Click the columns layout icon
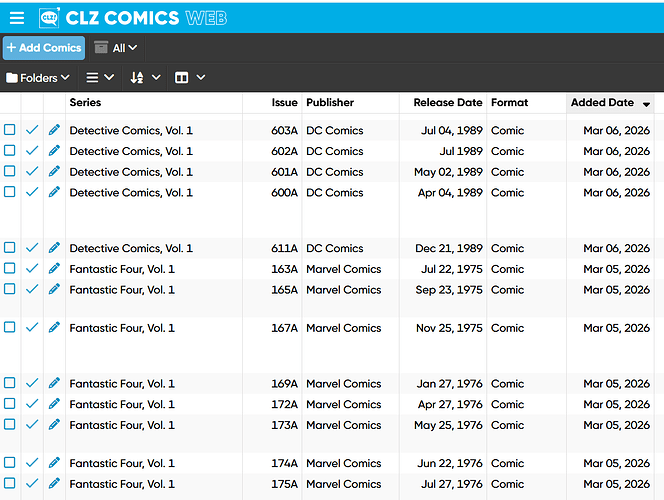664x500 pixels. [182, 77]
